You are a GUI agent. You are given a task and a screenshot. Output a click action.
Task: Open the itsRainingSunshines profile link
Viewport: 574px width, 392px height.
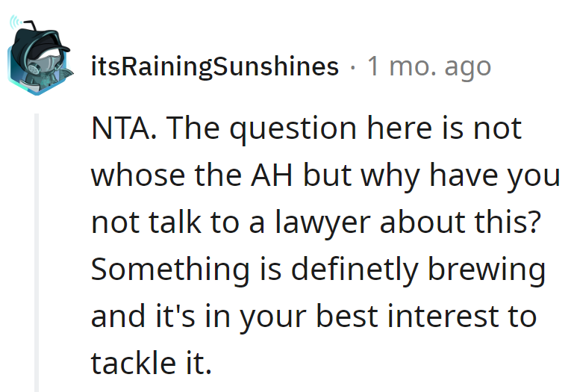pos(214,66)
